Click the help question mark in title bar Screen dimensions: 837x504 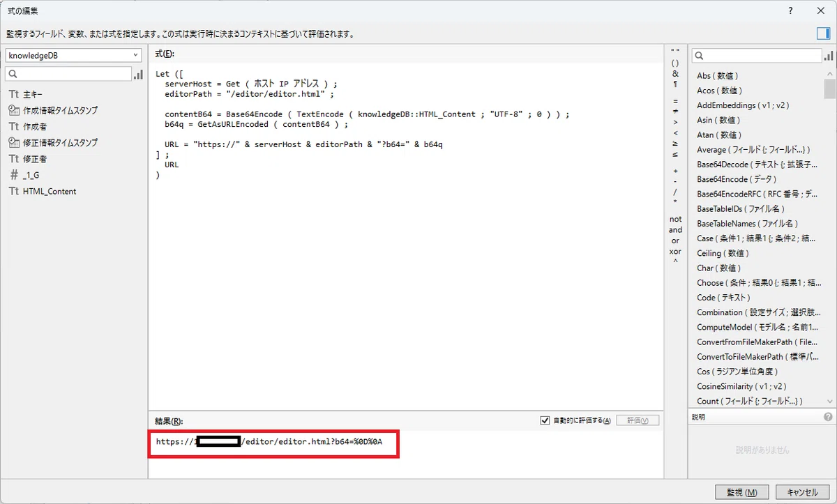790,11
